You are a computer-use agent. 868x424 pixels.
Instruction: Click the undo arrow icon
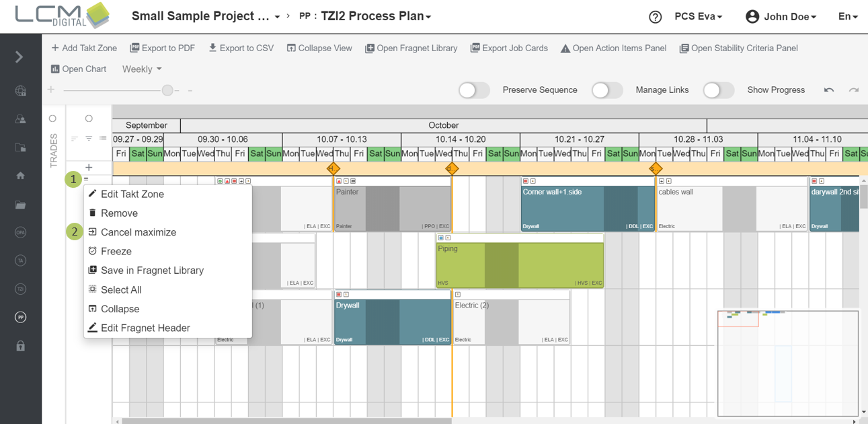tap(829, 90)
